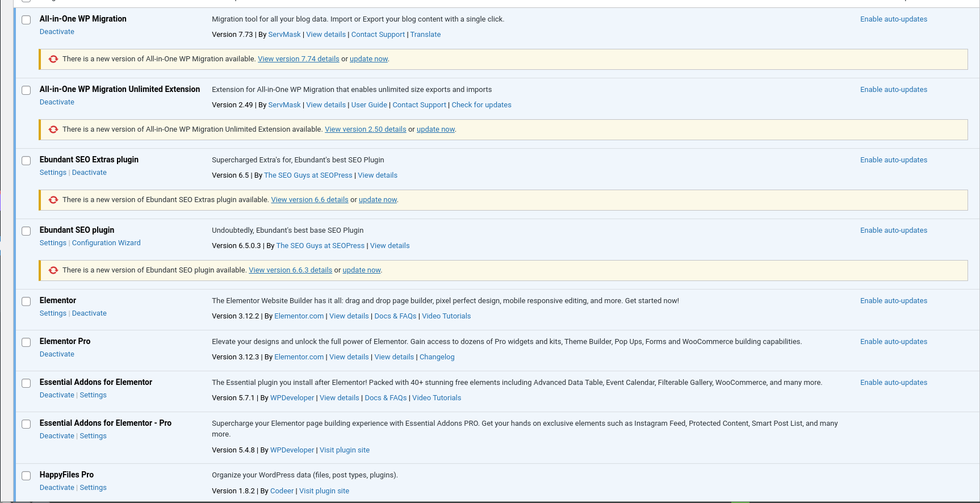
Task: Check for updates on Unlimited Extension
Action: coord(481,105)
